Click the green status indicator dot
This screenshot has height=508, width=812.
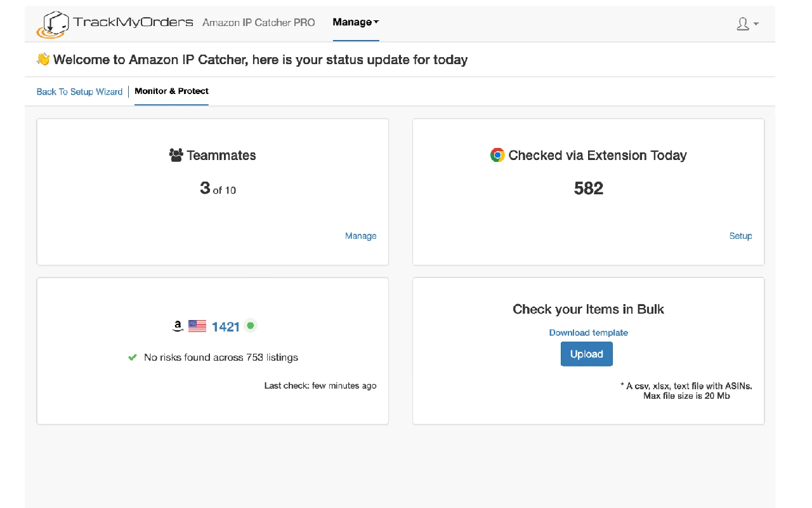[251, 326]
